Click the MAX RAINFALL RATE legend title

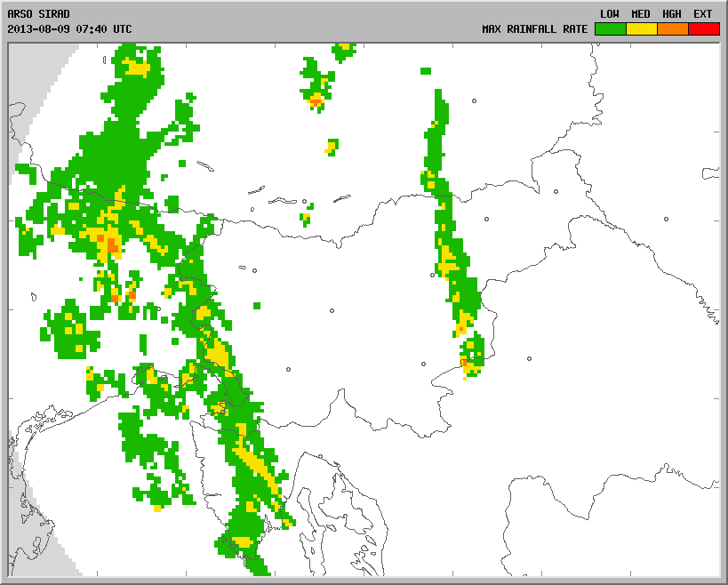coord(534,29)
